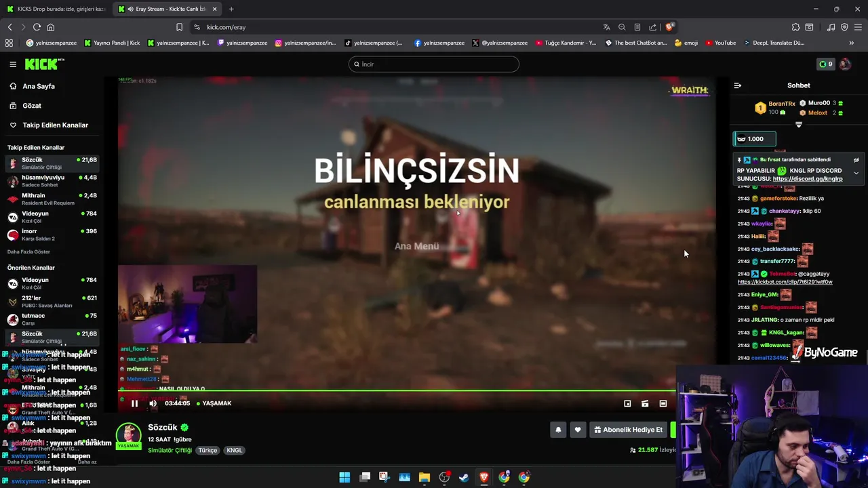The height and width of the screenshot is (488, 868).
Task: Mute the stream volume
Action: pyautogui.click(x=153, y=403)
